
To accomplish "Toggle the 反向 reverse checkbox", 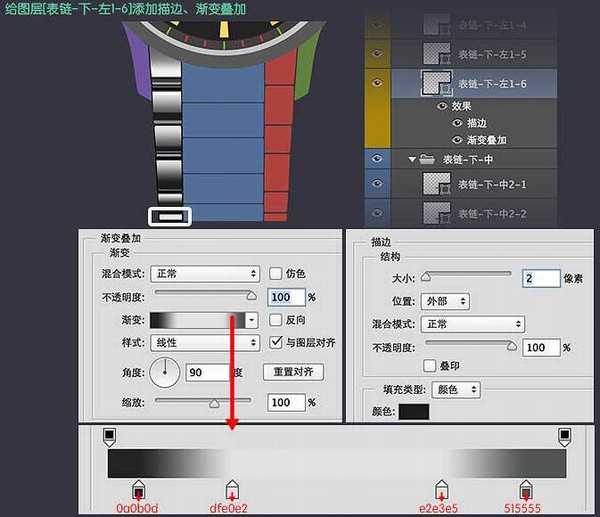I will pos(275,320).
